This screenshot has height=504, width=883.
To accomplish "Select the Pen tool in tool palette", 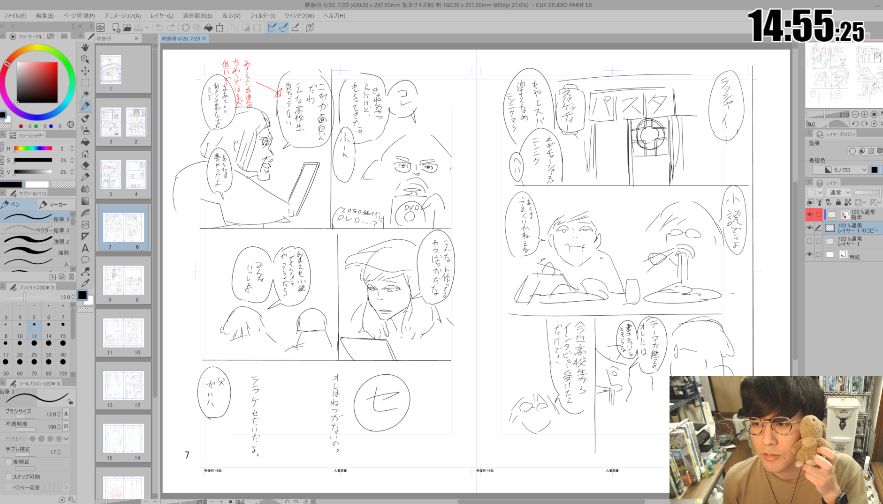I will coord(85,106).
